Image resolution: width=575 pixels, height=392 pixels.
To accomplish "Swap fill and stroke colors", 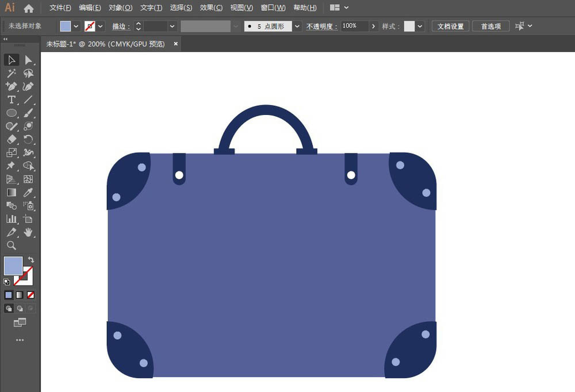I will click(31, 260).
